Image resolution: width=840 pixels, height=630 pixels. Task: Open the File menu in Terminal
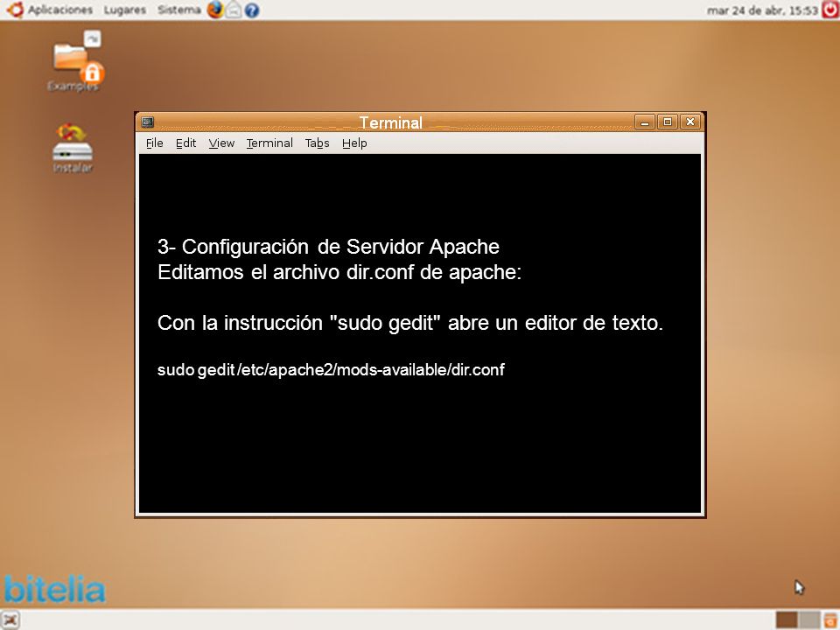pyautogui.click(x=154, y=143)
